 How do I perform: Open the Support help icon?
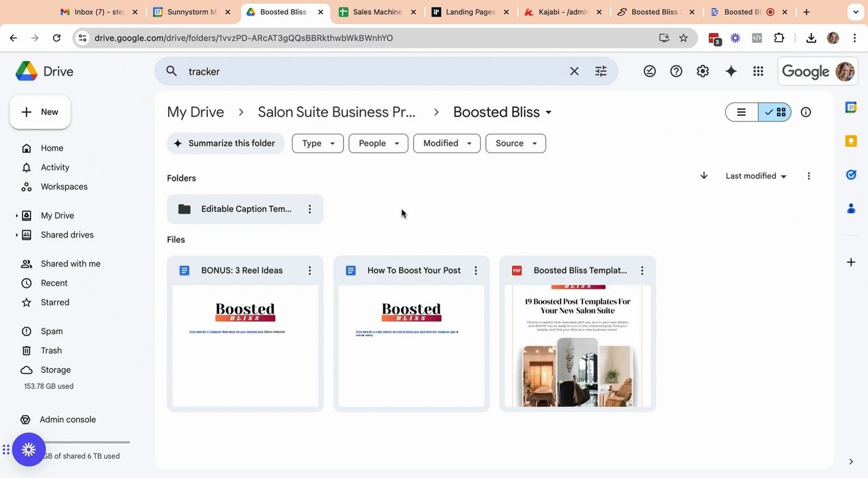click(676, 71)
